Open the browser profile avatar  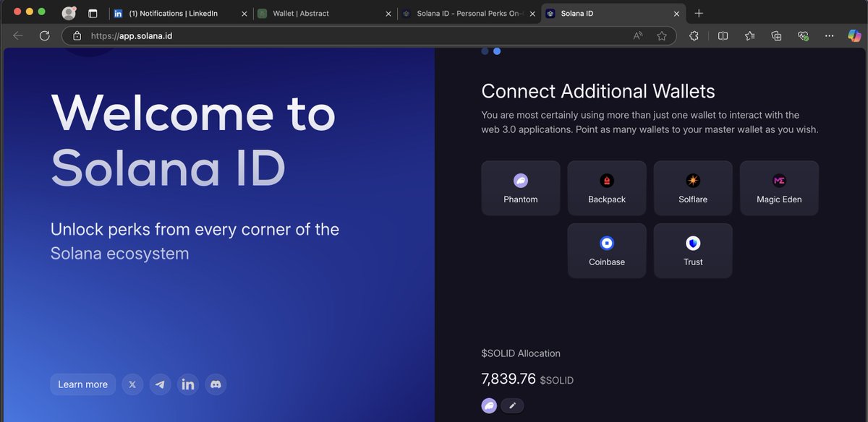[69, 13]
